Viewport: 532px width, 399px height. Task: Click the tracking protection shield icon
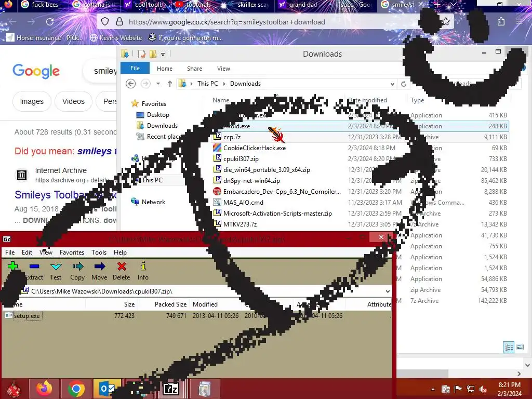[x=105, y=22]
